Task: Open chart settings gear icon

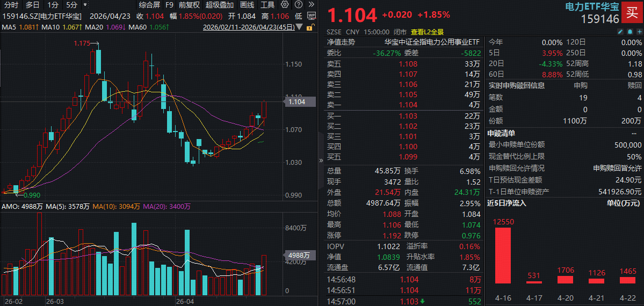Action: point(285,5)
